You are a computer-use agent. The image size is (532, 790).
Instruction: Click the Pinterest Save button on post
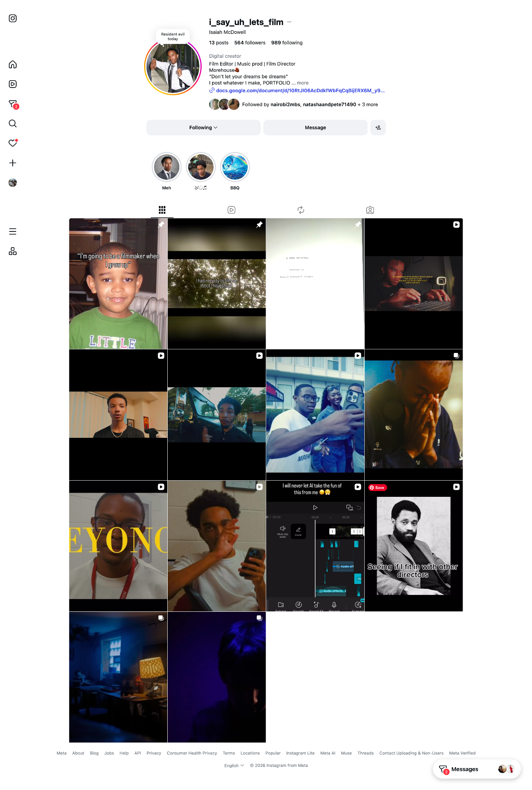click(x=377, y=488)
